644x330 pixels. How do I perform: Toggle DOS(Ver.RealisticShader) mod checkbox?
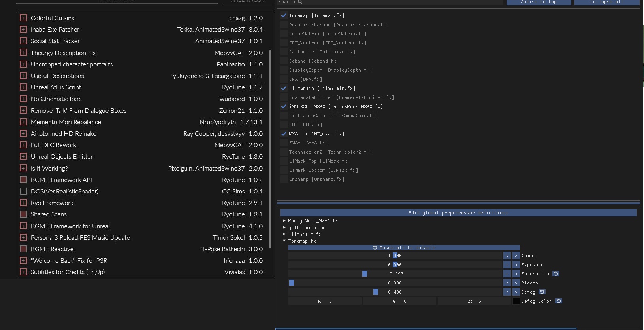pyautogui.click(x=23, y=191)
